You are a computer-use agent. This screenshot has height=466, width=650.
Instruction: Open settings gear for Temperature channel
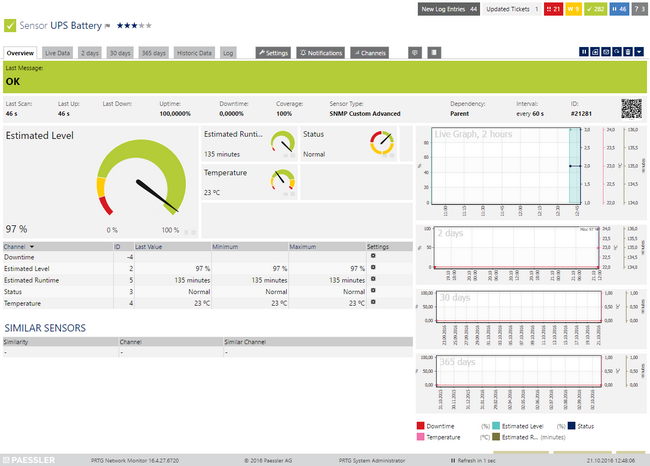point(373,302)
